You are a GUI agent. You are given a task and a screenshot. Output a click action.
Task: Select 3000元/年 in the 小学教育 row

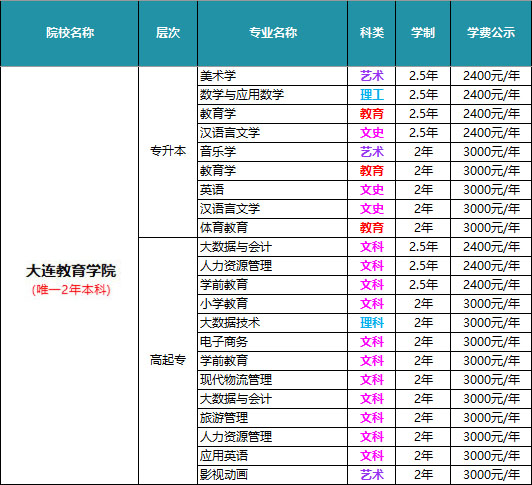click(491, 303)
